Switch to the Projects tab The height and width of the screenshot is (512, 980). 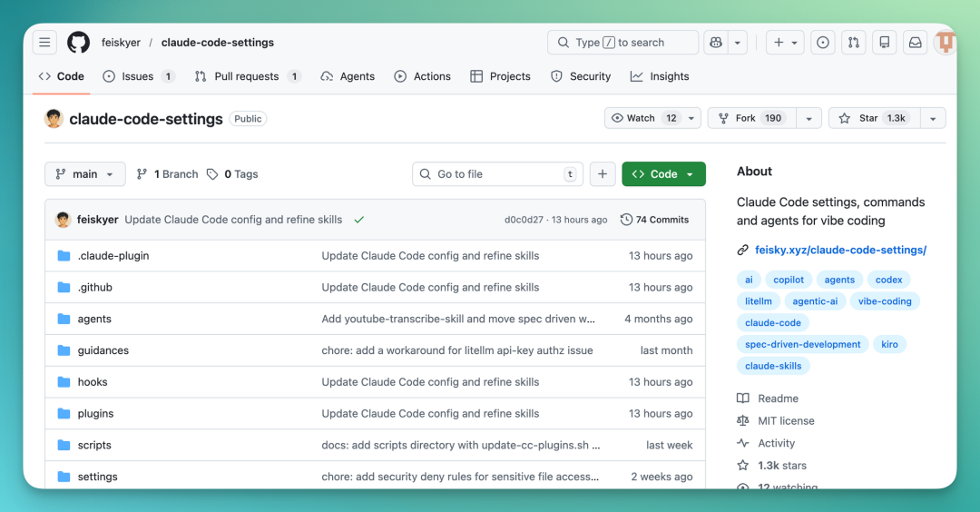click(x=500, y=76)
